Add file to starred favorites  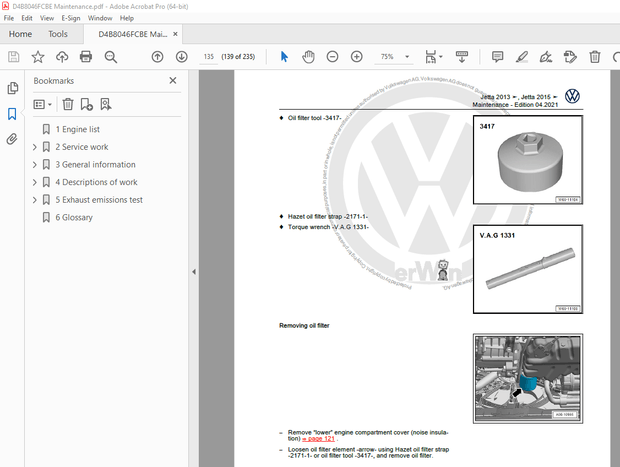tap(38, 57)
